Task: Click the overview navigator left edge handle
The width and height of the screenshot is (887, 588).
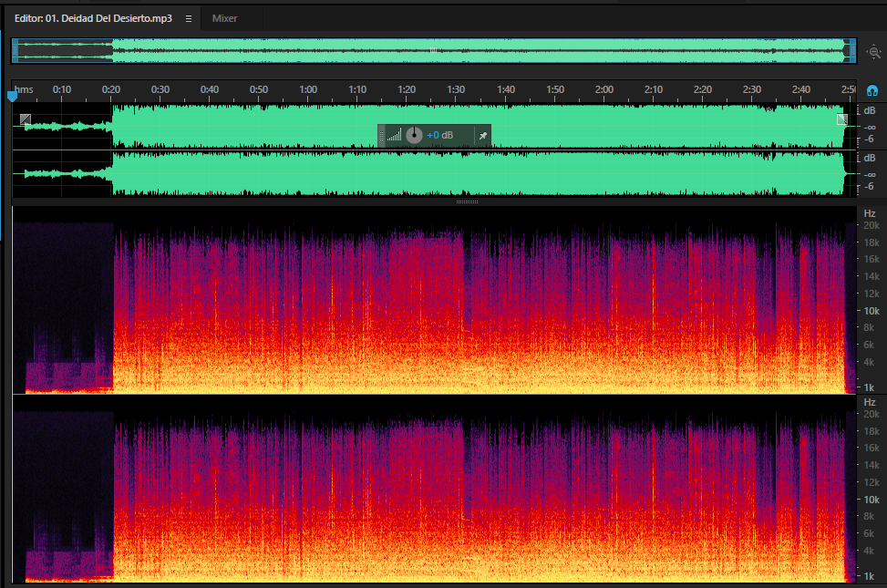Action: tap(15, 51)
